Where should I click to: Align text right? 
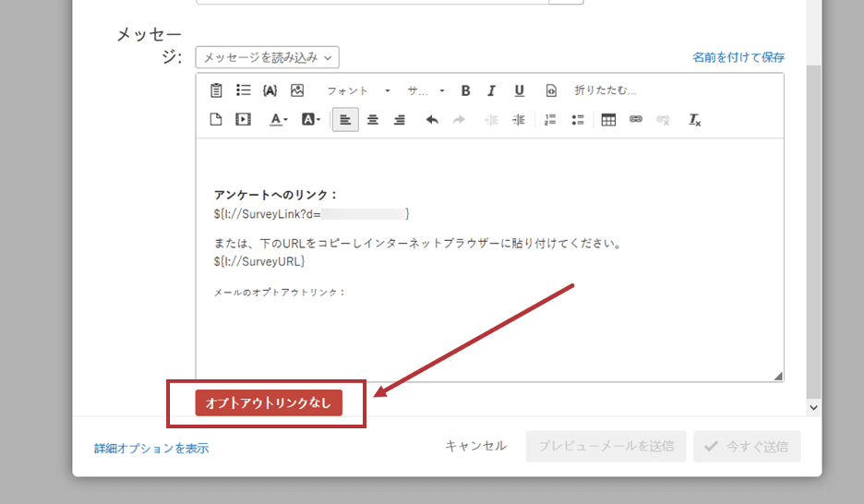point(400,119)
